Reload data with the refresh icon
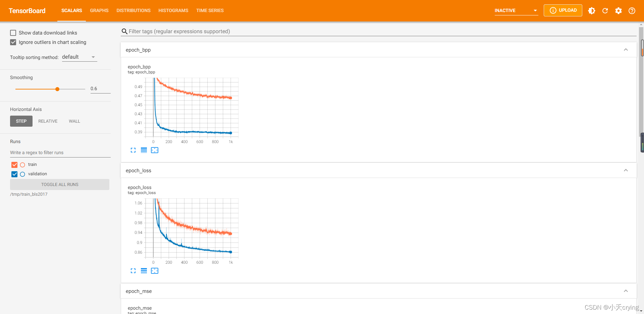The width and height of the screenshot is (644, 314). pyautogui.click(x=605, y=11)
